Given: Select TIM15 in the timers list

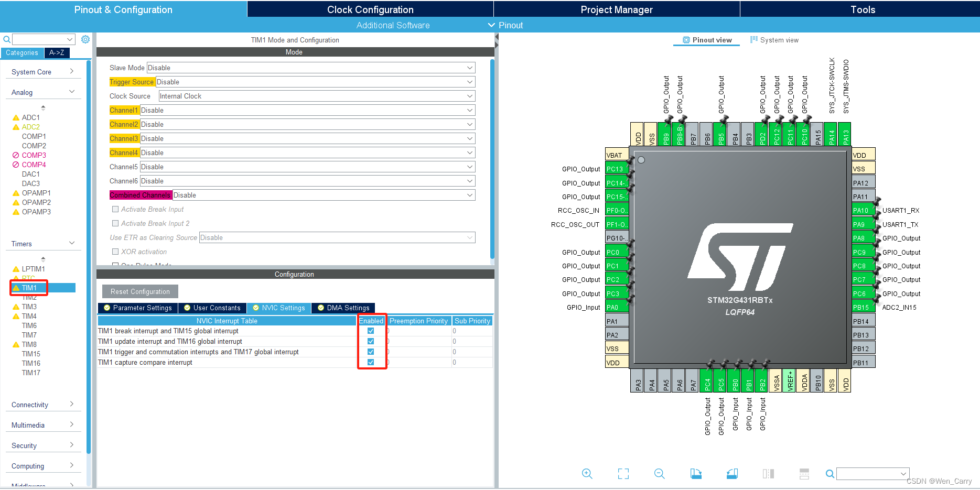Looking at the screenshot, I should (31, 354).
